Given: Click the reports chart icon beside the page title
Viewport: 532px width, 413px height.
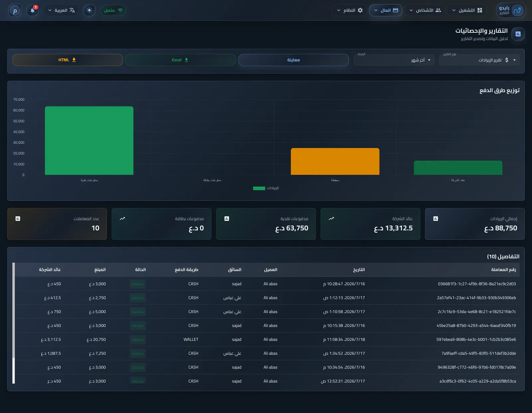Looking at the screenshot, I should (518, 34).
